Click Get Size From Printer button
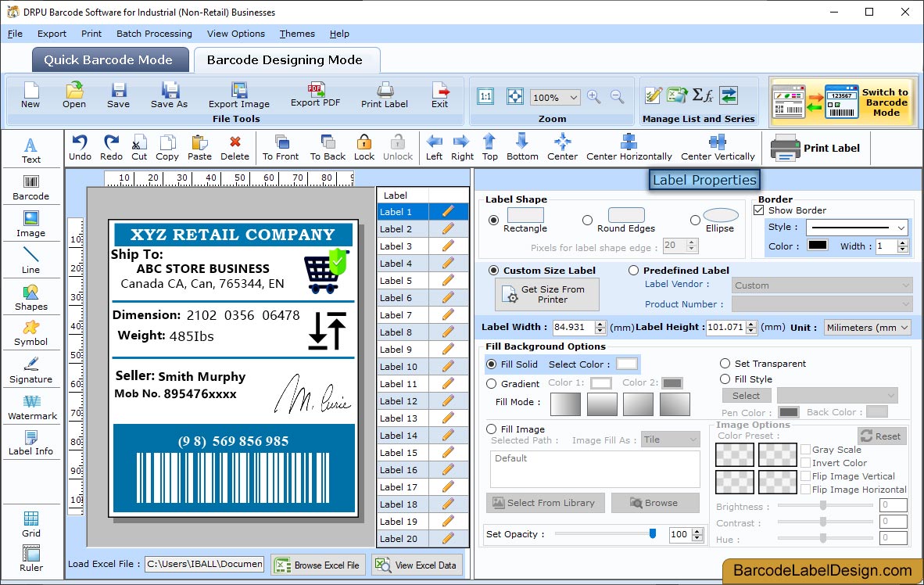 [x=547, y=294]
